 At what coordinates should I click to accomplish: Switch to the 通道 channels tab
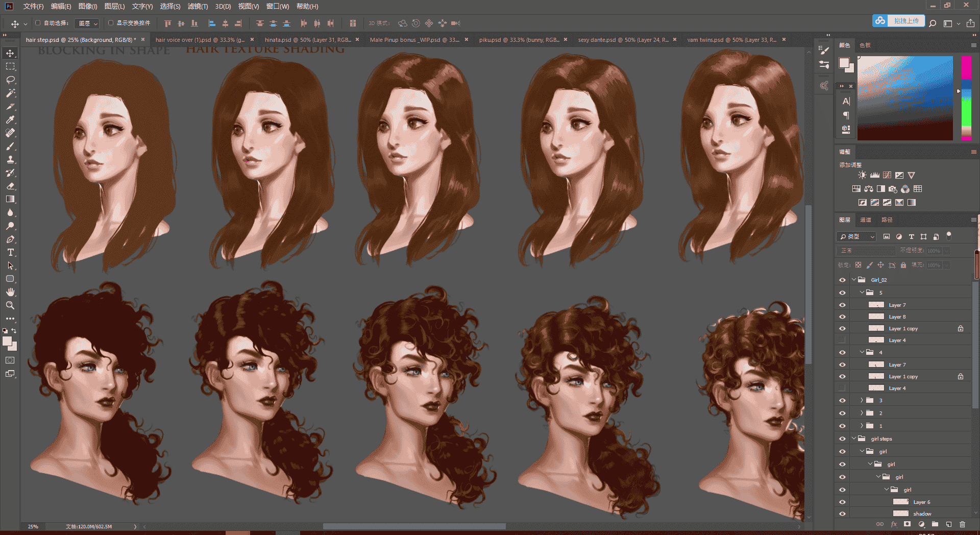(866, 220)
